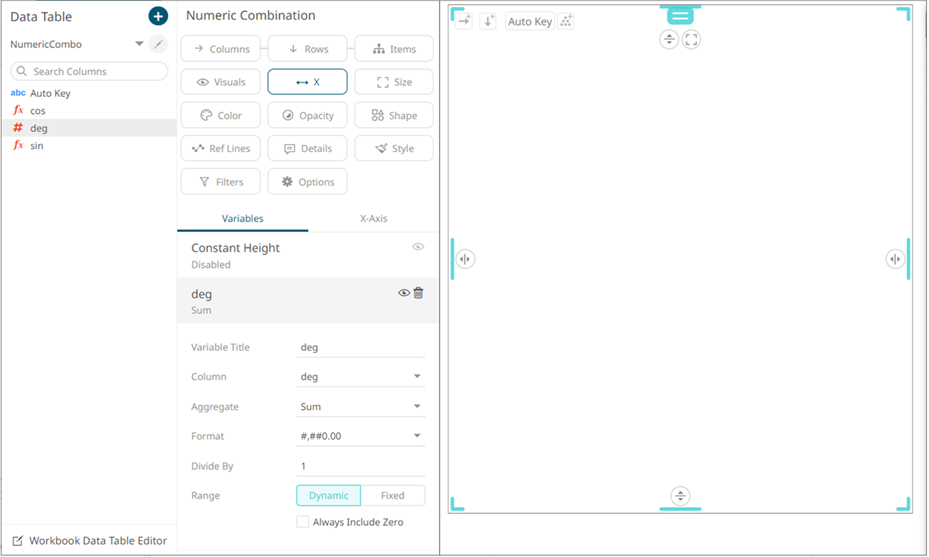This screenshot has width=929, height=557.
Task: Set Range to Fixed
Action: pos(393,495)
